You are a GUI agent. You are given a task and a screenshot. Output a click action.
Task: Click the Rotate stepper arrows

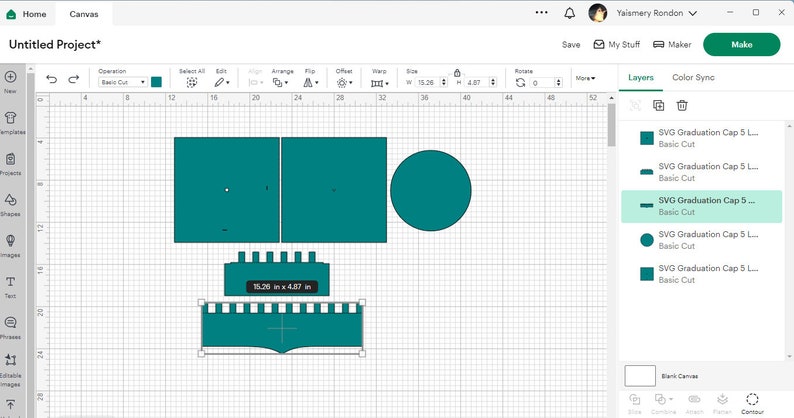pyautogui.click(x=559, y=83)
